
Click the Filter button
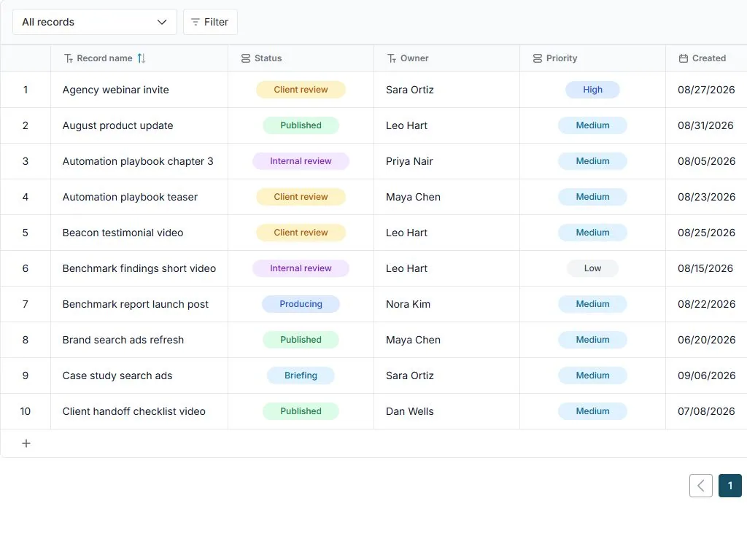tap(210, 22)
